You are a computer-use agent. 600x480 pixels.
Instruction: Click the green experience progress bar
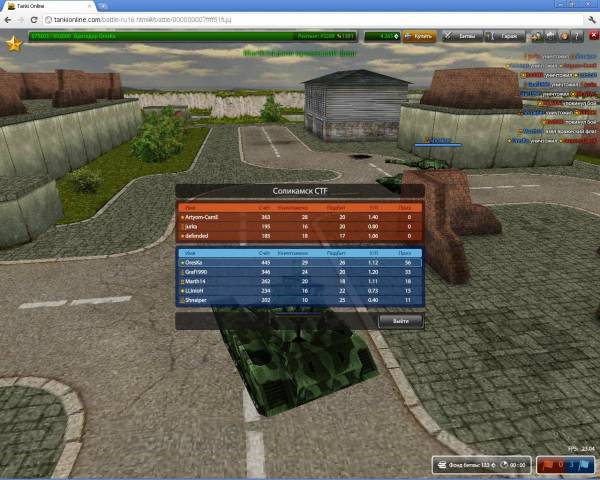(x=192, y=36)
